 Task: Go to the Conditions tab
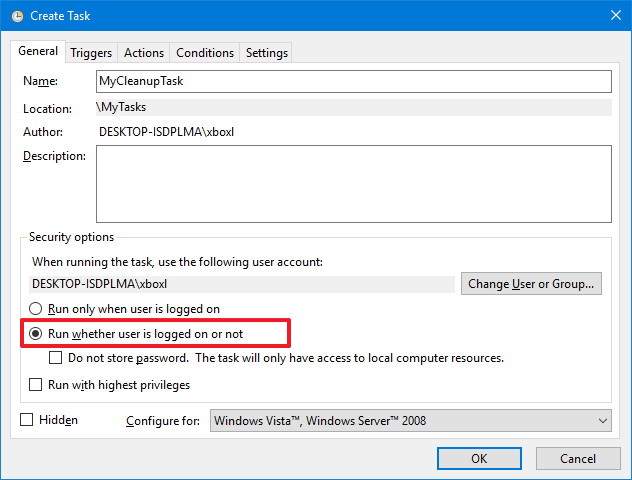click(x=204, y=53)
